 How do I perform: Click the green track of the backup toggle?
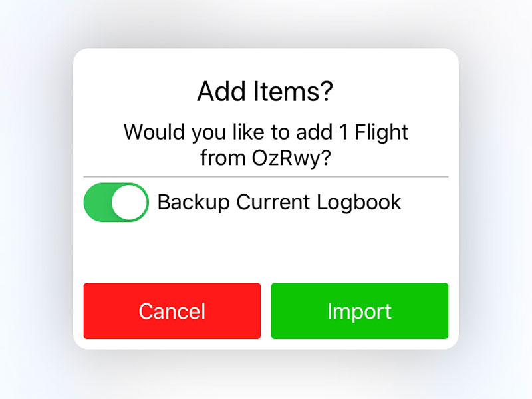point(97,202)
